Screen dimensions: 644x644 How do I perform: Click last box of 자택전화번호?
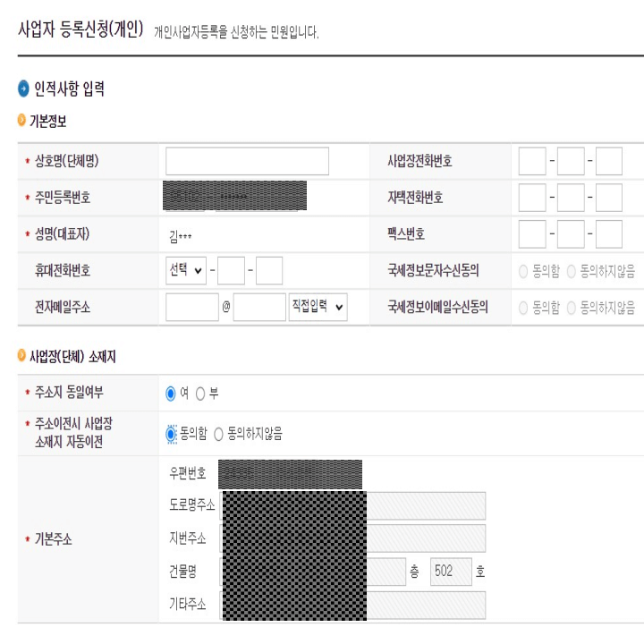click(609, 198)
